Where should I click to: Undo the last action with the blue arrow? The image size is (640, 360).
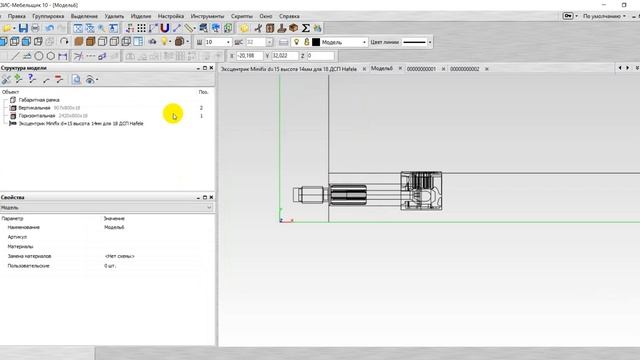tap(49, 28)
